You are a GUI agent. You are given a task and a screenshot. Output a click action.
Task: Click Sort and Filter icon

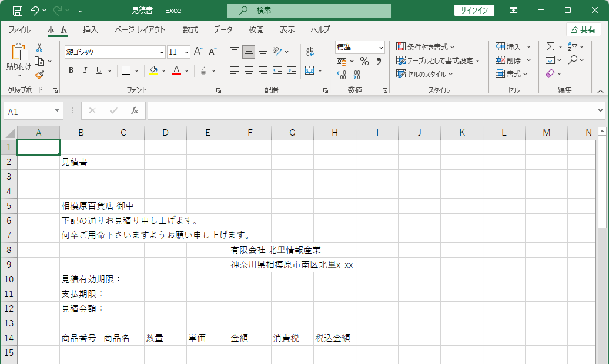point(573,46)
